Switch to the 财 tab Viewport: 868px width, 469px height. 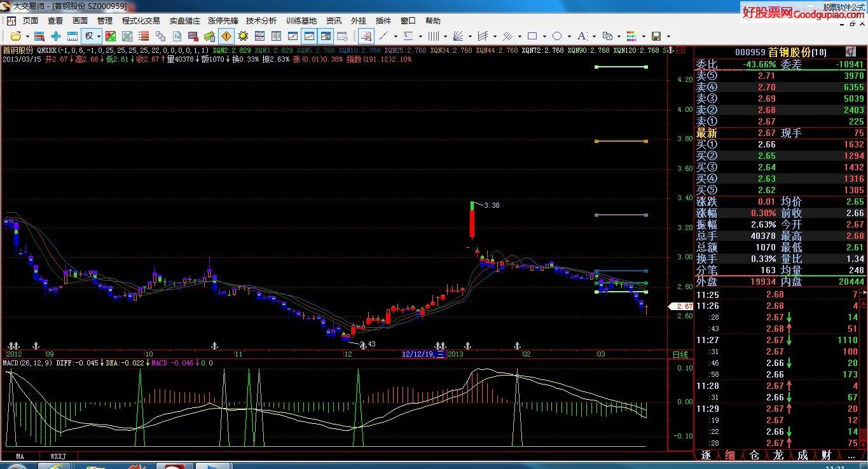(x=827, y=456)
